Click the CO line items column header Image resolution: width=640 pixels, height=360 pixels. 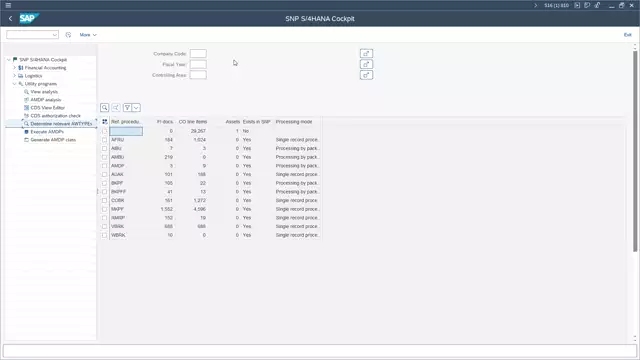coord(193,122)
